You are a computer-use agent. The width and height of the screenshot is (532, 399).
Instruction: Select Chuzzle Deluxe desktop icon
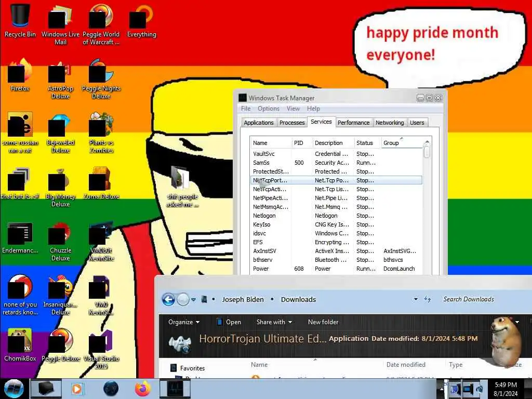60,241
